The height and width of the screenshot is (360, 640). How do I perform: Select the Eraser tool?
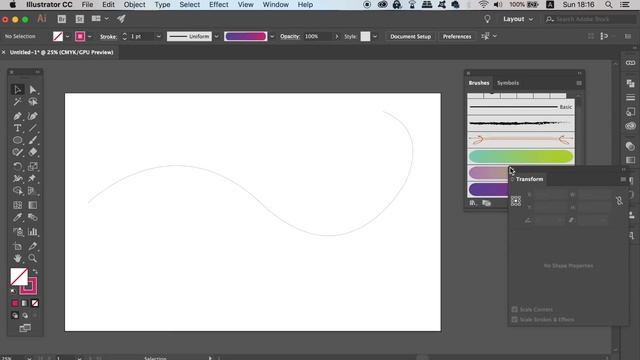pos(33,152)
